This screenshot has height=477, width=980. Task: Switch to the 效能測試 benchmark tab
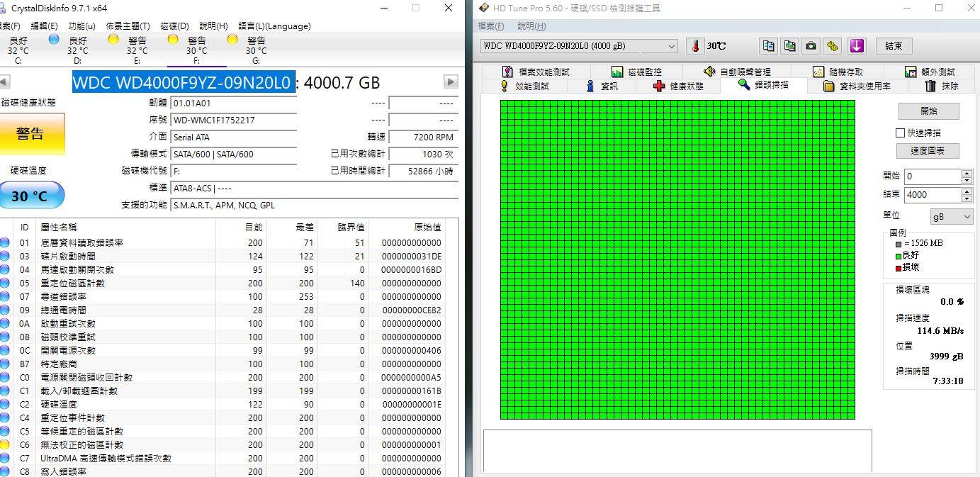pyautogui.click(x=524, y=86)
